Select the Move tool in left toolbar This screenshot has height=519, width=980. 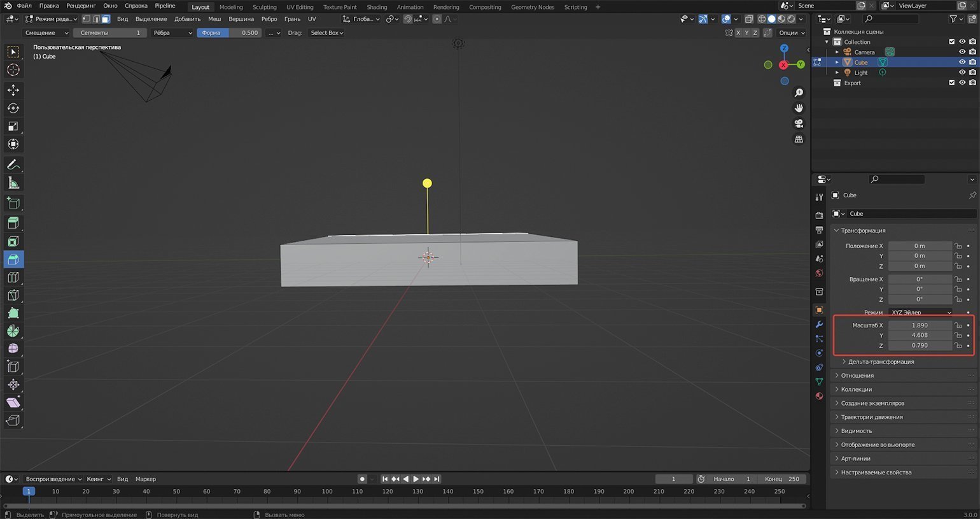13,90
